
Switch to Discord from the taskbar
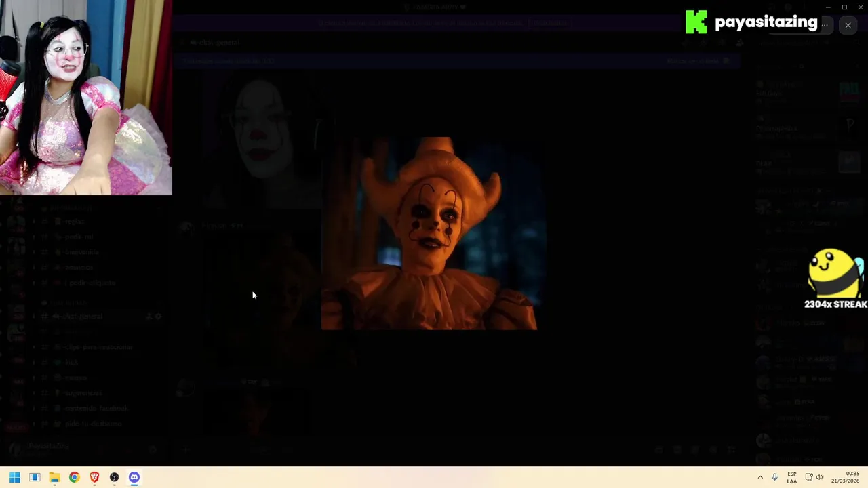click(x=134, y=477)
